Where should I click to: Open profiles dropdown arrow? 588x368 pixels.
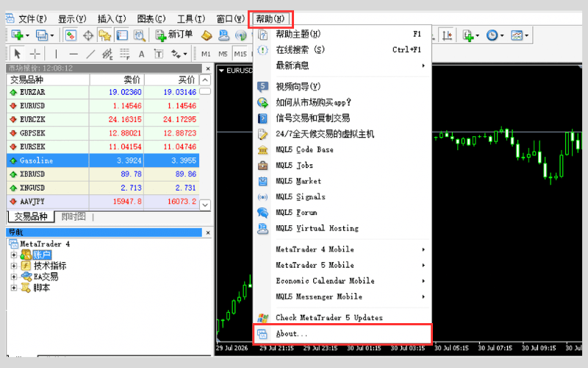click(x=51, y=35)
